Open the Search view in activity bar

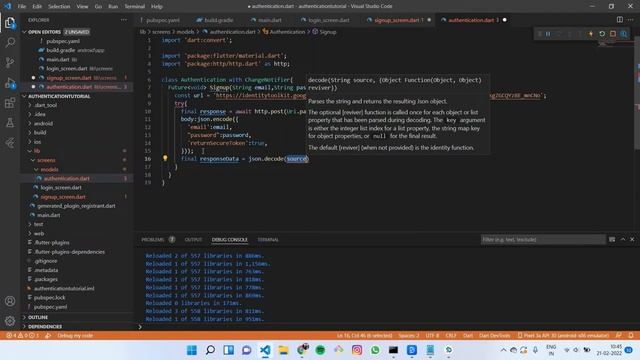coord(10,42)
